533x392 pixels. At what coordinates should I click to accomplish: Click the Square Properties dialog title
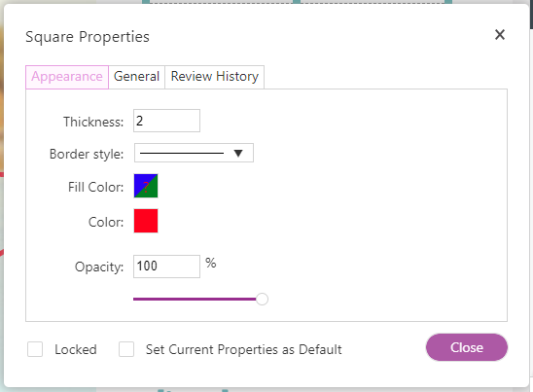coord(88,37)
